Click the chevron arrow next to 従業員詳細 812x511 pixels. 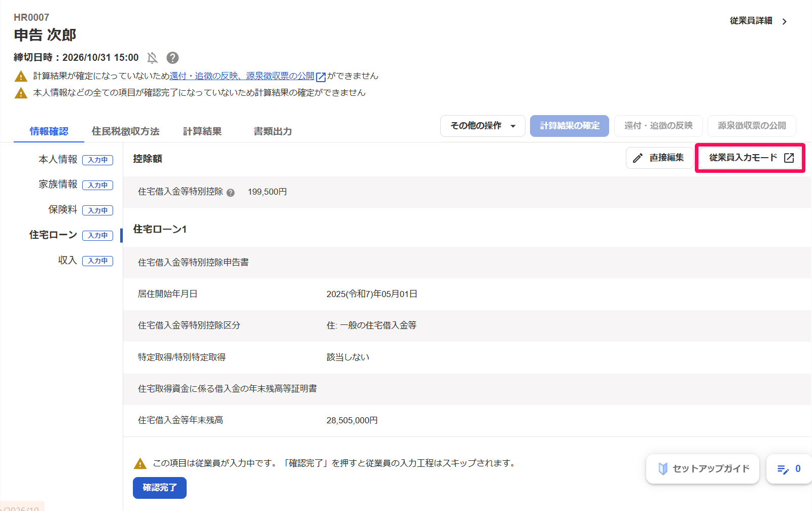785,21
